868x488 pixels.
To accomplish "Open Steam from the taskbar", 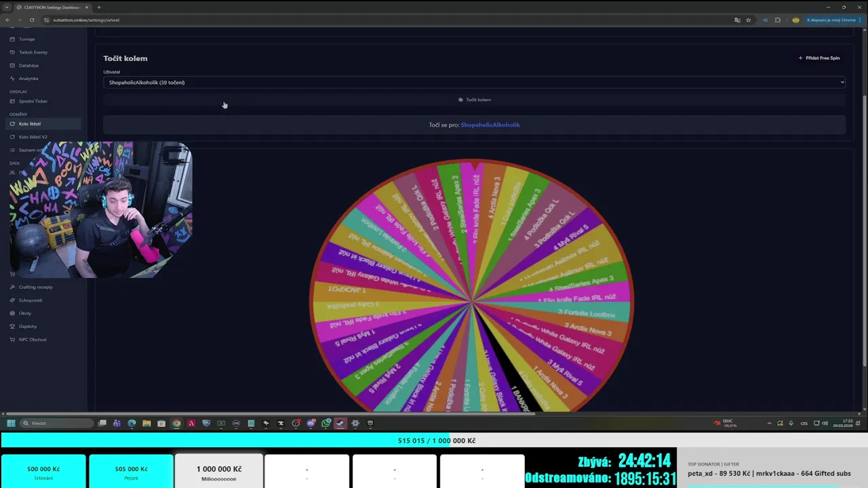I will [340, 423].
